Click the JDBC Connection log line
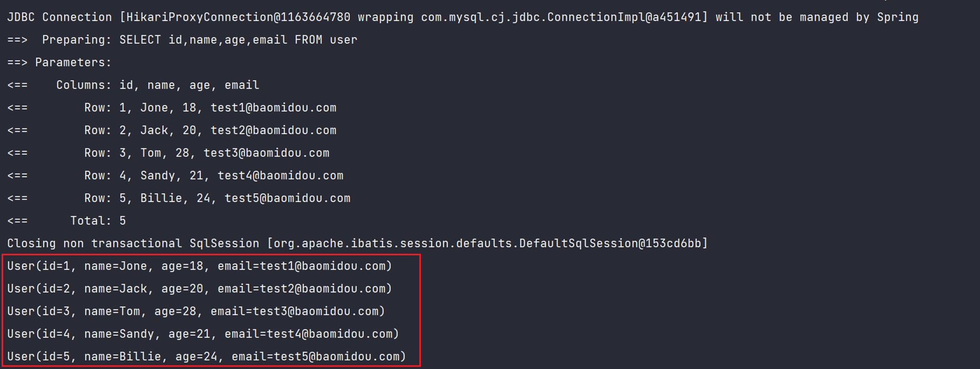 click(463, 17)
